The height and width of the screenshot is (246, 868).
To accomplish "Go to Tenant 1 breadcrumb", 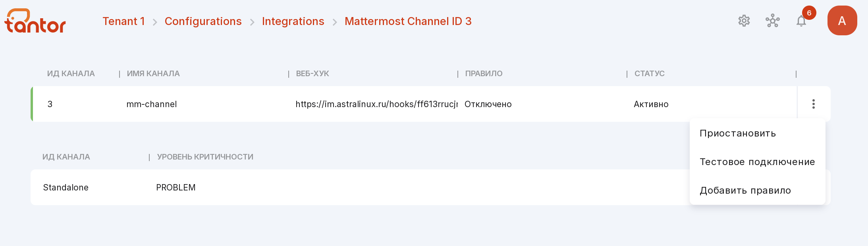I will [x=123, y=21].
